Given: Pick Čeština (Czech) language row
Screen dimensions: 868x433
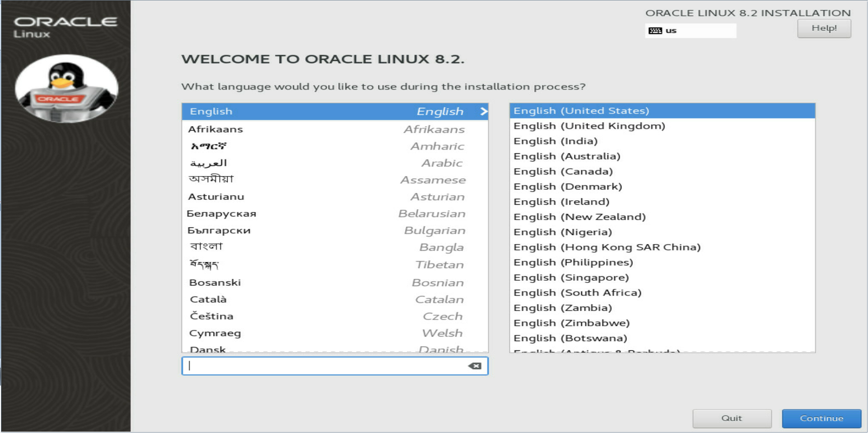Looking at the screenshot, I should point(335,316).
